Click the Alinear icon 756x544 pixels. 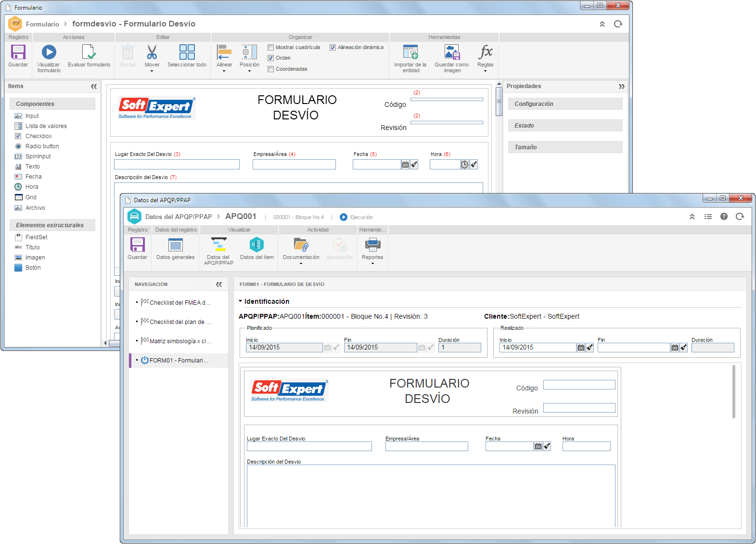[x=224, y=52]
